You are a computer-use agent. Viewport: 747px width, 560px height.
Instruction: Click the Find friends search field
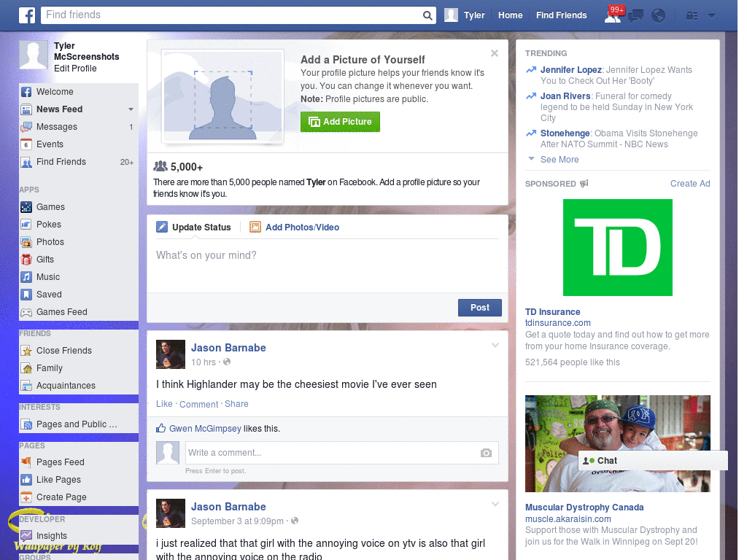pyautogui.click(x=231, y=15)
